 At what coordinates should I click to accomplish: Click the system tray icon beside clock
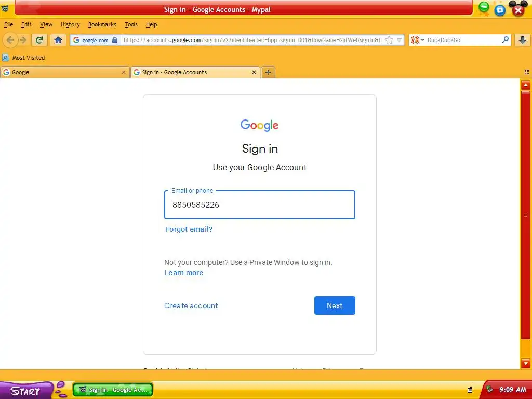tap(489, 389)
